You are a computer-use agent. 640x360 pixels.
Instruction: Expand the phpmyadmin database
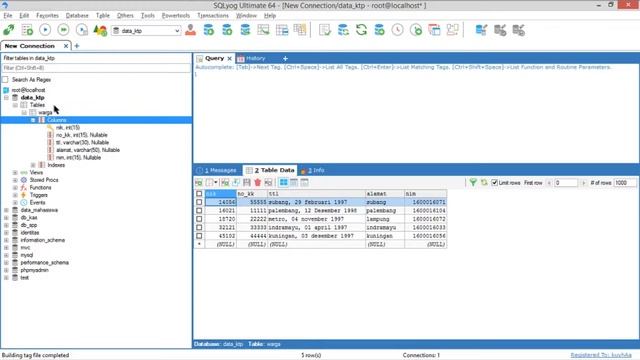pyautogui.click(x=7, y=270)
